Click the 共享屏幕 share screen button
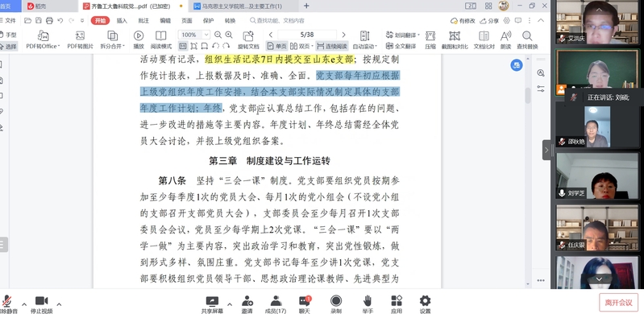644x314 pixels. click(212, 305)
